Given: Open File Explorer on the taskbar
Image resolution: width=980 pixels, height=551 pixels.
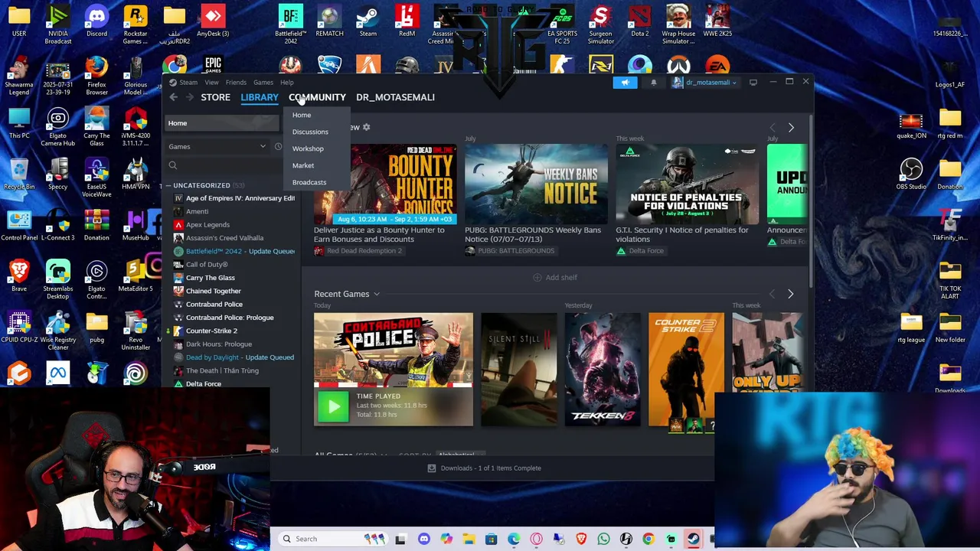Looking at the screenshot, I should (x=469, y=539).
